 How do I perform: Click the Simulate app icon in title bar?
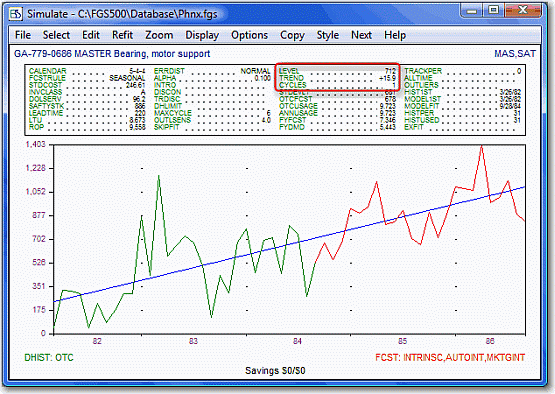(x=16, y=14)
